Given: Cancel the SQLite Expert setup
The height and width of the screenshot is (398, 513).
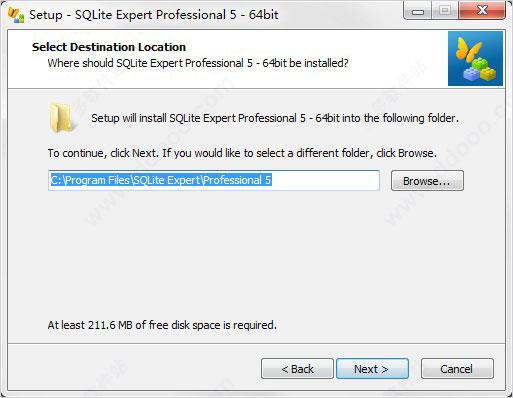Looking at the screenshot, I should 457,369.
